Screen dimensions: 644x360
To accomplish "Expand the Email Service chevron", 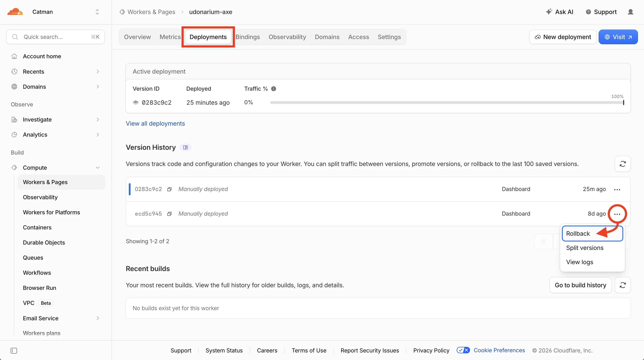I will click(x=98, y=318).
